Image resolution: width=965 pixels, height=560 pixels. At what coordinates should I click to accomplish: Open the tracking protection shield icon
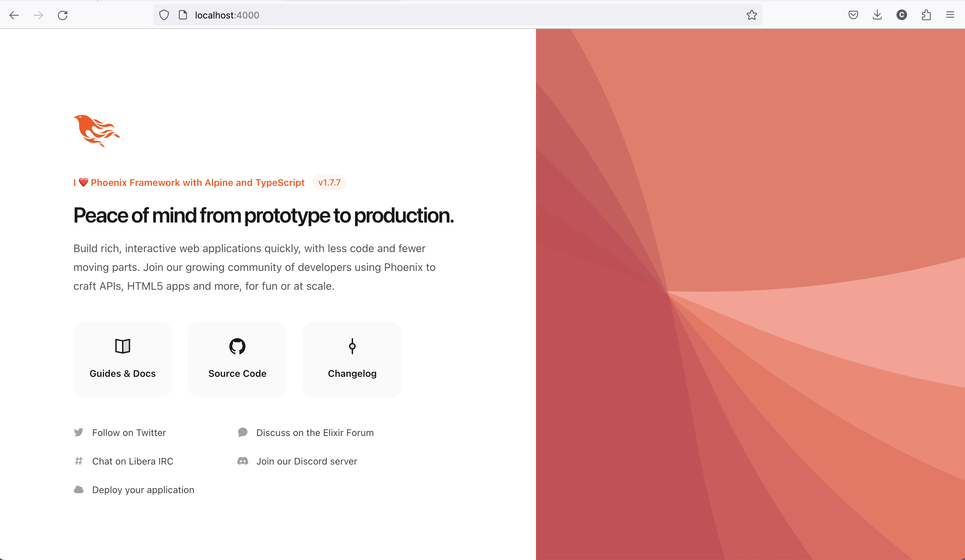click(164, 15)
